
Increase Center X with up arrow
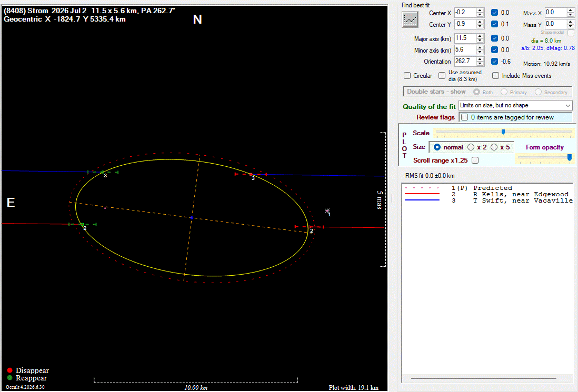[480, 11]
